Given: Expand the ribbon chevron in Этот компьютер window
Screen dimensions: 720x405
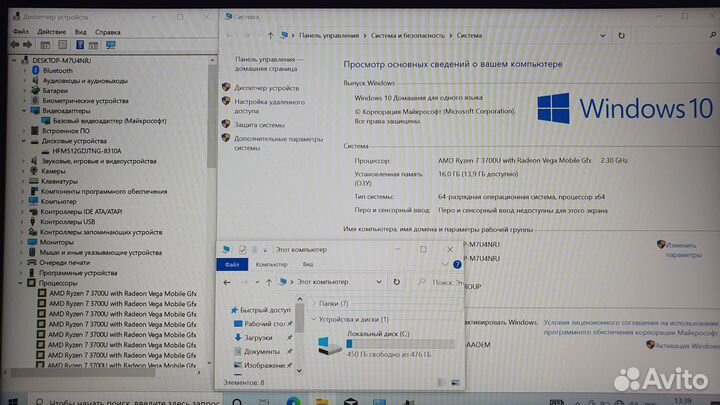Looking at the screenshot, I should pyautogui.click(x=444, y=264).
